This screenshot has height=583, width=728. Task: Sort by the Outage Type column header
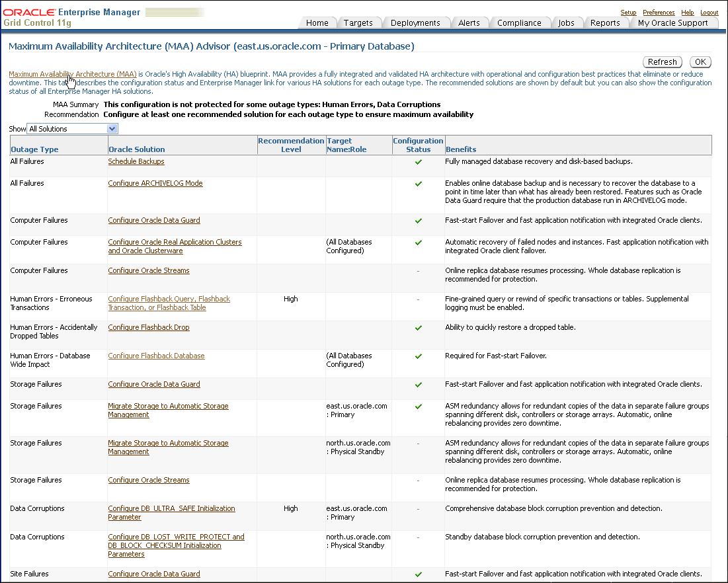pos(34,149)
